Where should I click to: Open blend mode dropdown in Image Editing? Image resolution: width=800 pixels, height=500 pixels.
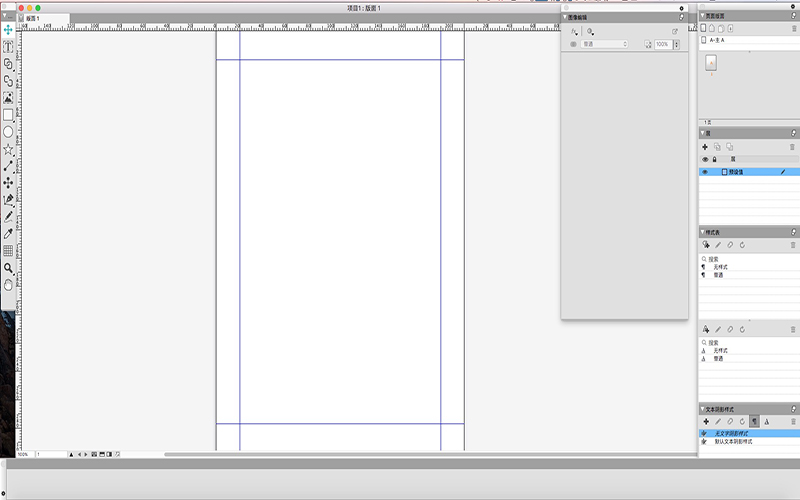(x=604, y=44)
